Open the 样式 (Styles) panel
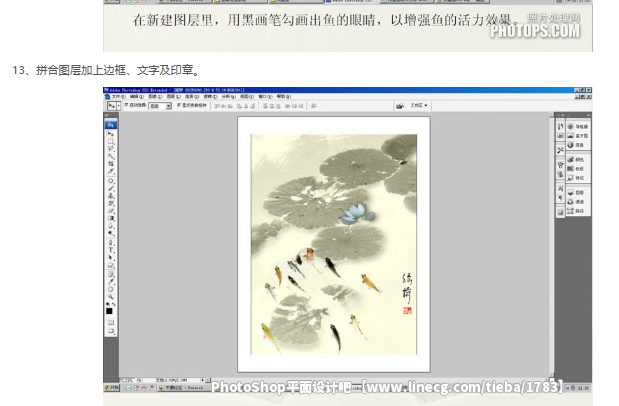 click(578, 178)
